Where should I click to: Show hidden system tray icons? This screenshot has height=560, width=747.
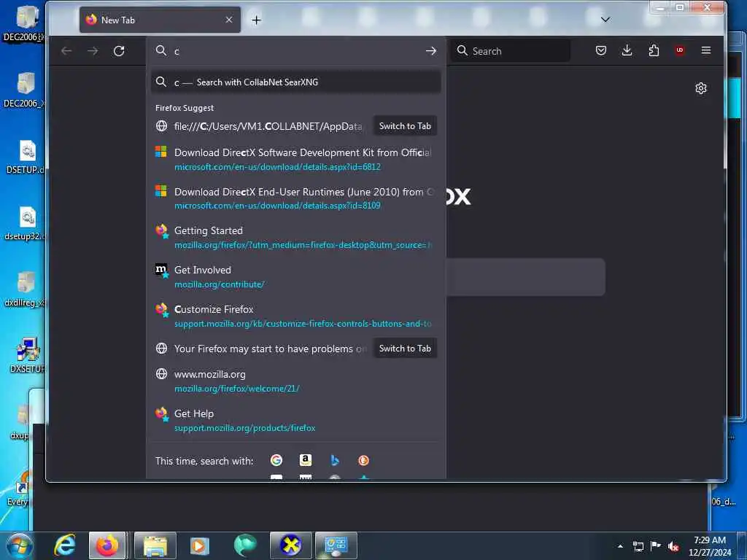point(620,546)
